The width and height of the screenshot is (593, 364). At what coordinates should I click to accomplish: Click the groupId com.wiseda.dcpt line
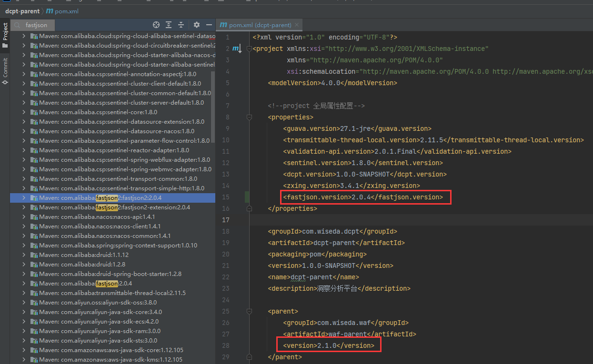(x=332, y=231)
